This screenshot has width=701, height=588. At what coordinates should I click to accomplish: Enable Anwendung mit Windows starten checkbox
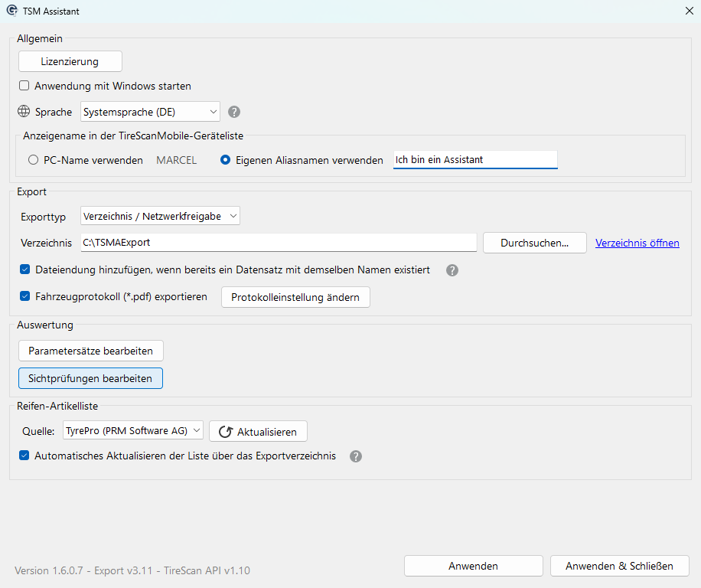[x=24, y=86]
